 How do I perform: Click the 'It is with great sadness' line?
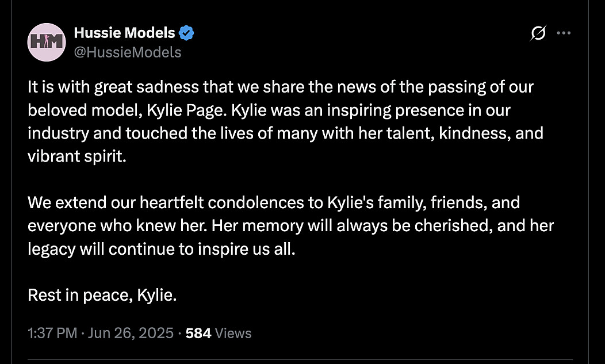(x=280, y=87)
